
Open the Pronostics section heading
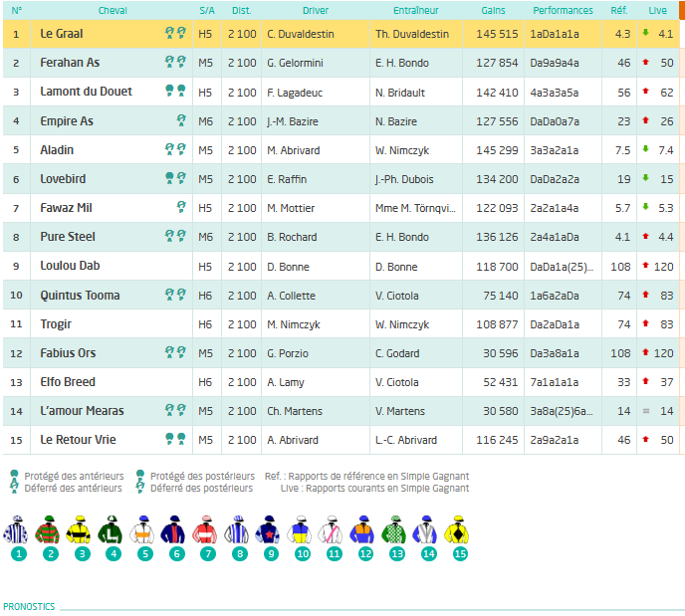(x=29, y=606)
